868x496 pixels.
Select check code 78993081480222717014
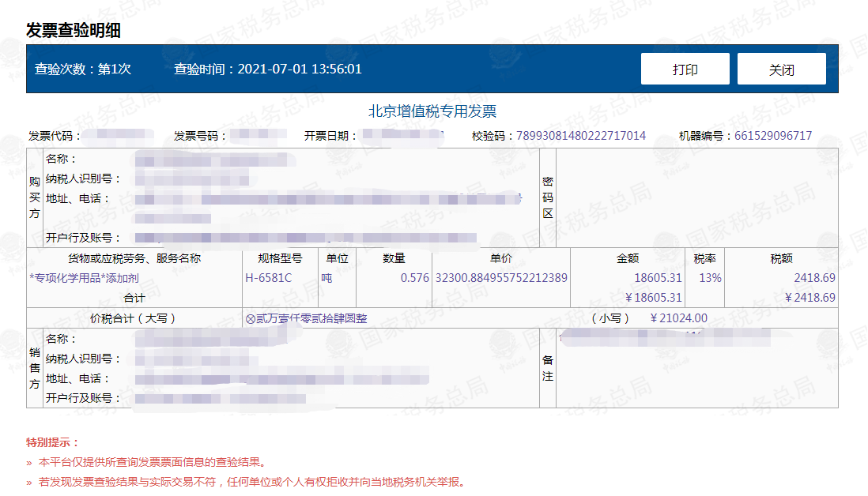(x=581, y=136)
